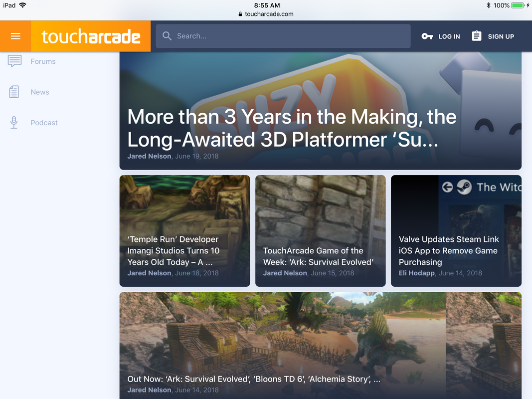Click the date June 19, 2018
Viewport: 532px width, 399px height.
tap(197, 156)
